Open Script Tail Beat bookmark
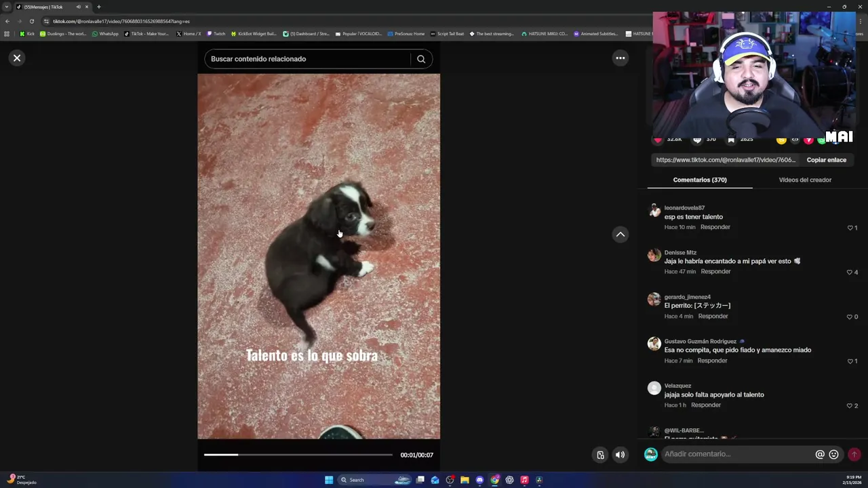This screenshot has width=868, height=488. point(448,34)
